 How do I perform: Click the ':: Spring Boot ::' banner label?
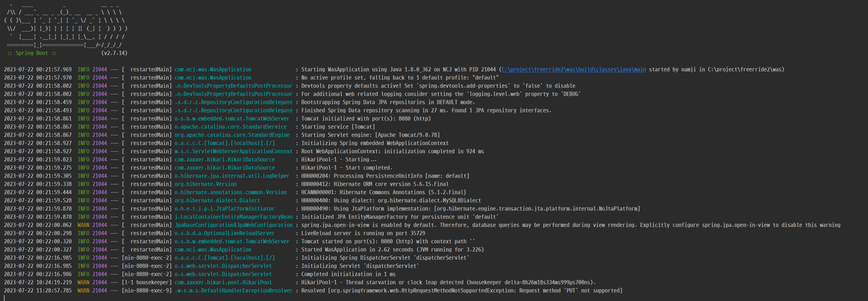[x=32, y=53]
